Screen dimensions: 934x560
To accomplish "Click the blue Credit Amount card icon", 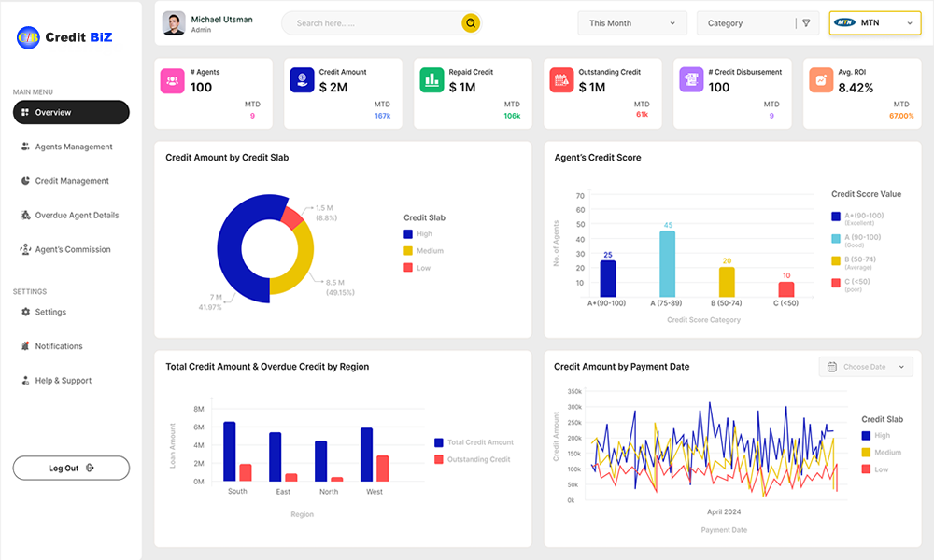I will coord(302,80).
